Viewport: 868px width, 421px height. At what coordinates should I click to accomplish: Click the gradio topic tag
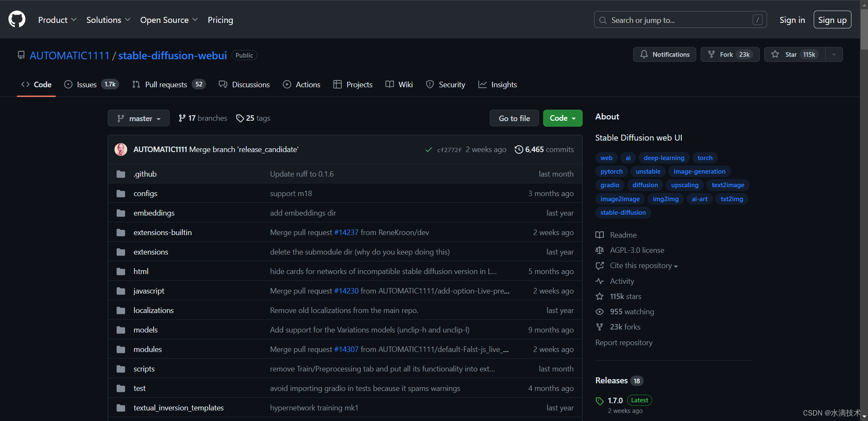click(x=610, y=185)
